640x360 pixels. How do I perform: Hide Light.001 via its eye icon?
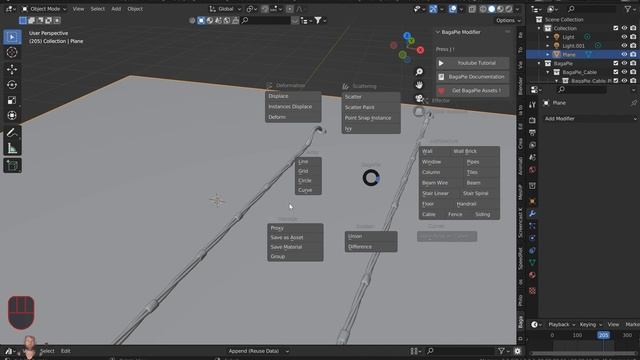[x=624, y=46]
